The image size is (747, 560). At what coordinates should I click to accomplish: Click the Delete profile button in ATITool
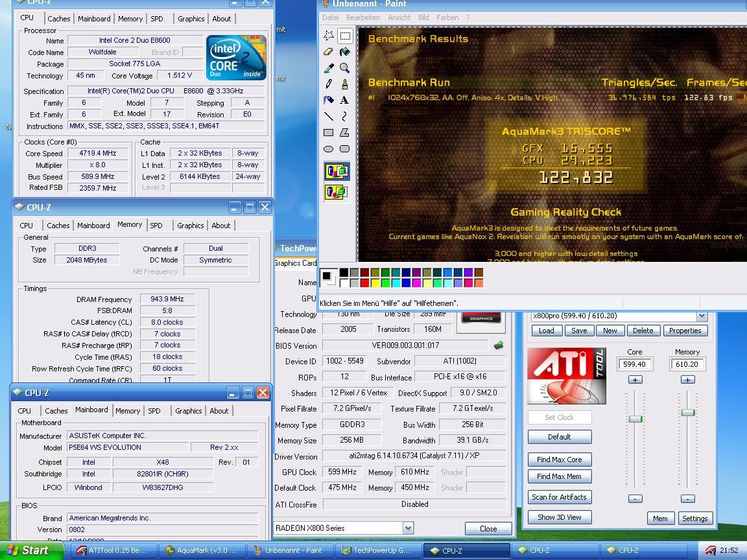click(643, 331)
